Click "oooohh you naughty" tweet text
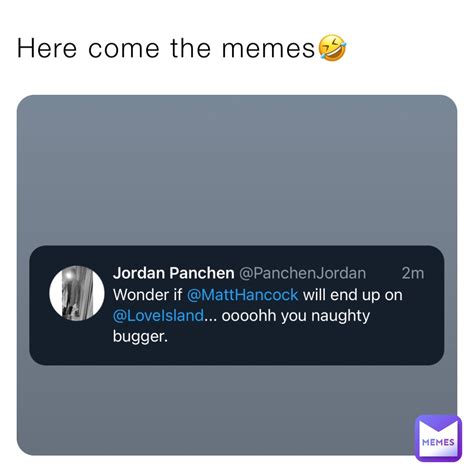 coord(296,316)
